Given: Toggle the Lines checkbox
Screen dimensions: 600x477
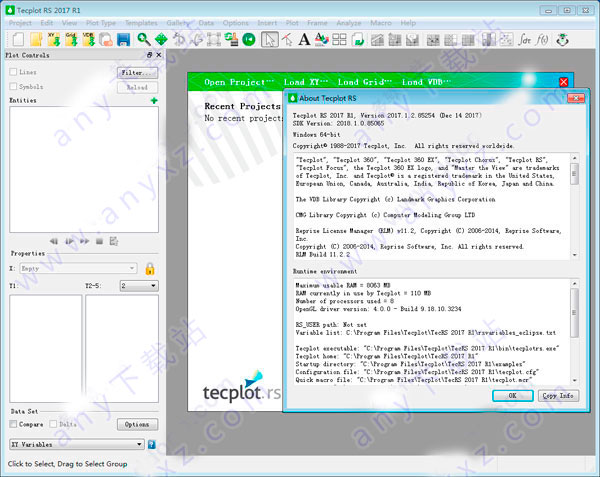Looking at the screenshot, I should pos(13,72).
